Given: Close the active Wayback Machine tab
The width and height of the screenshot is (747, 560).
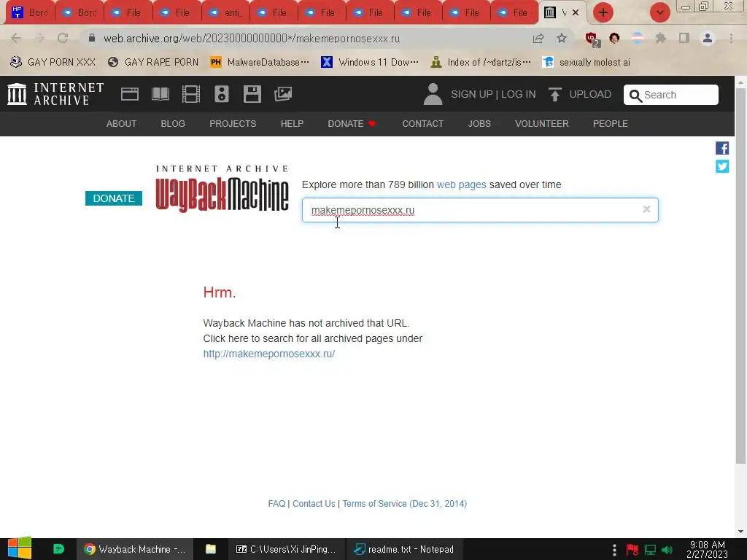Looking at the screenshot, I should pos(576,12).
